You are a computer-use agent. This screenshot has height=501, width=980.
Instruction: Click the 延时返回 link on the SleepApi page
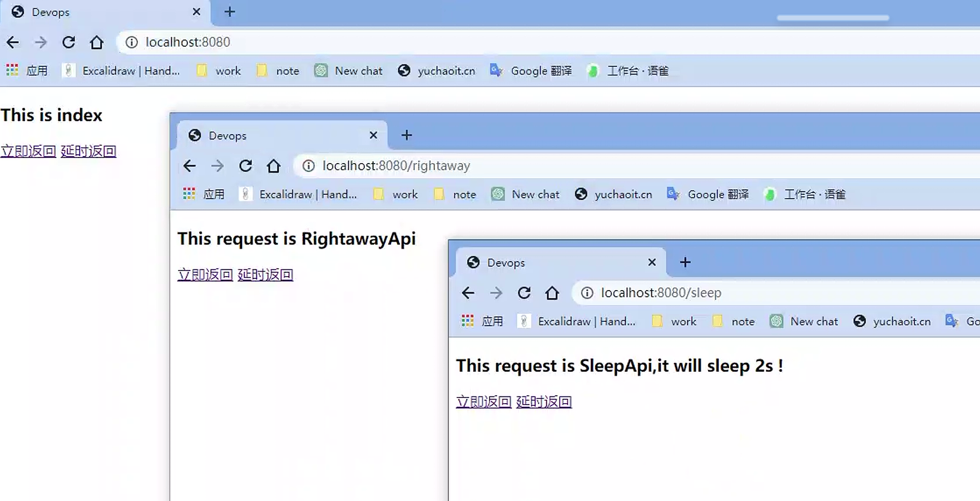pyautogui.click(x=543, y=401)
